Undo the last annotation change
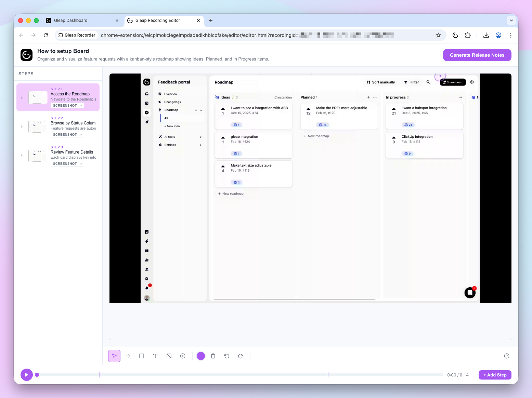532x398 pixels. pyautogui.click(x=226, y=356)
